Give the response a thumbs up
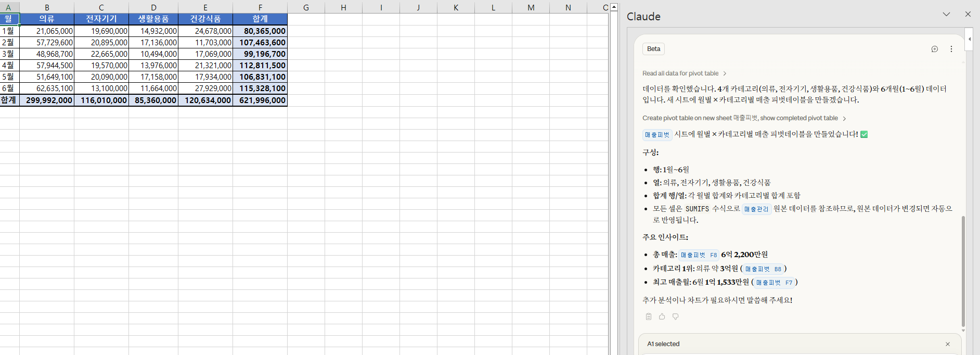 [662, 316]
